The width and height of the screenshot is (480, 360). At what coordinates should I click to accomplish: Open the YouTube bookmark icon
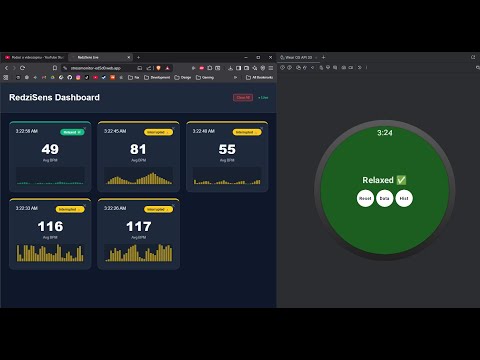click(x=95, y=77)
